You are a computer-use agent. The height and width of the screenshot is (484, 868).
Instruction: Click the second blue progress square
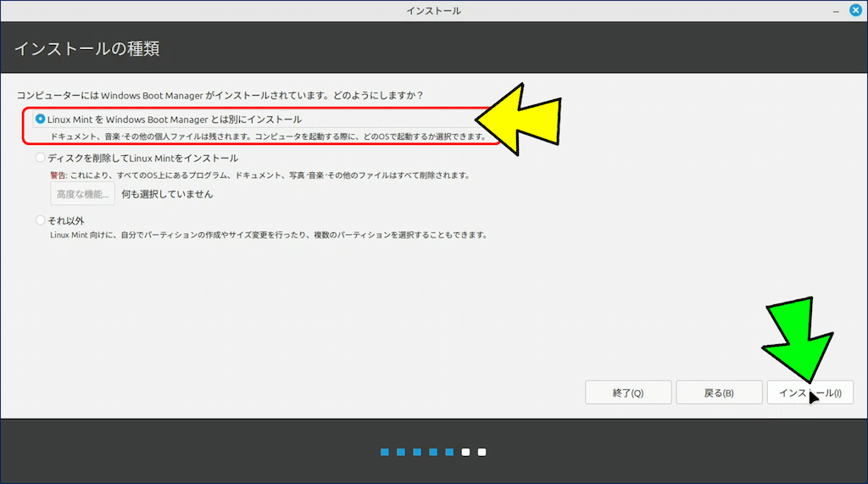pyautogui.click(x=401, y=453)
